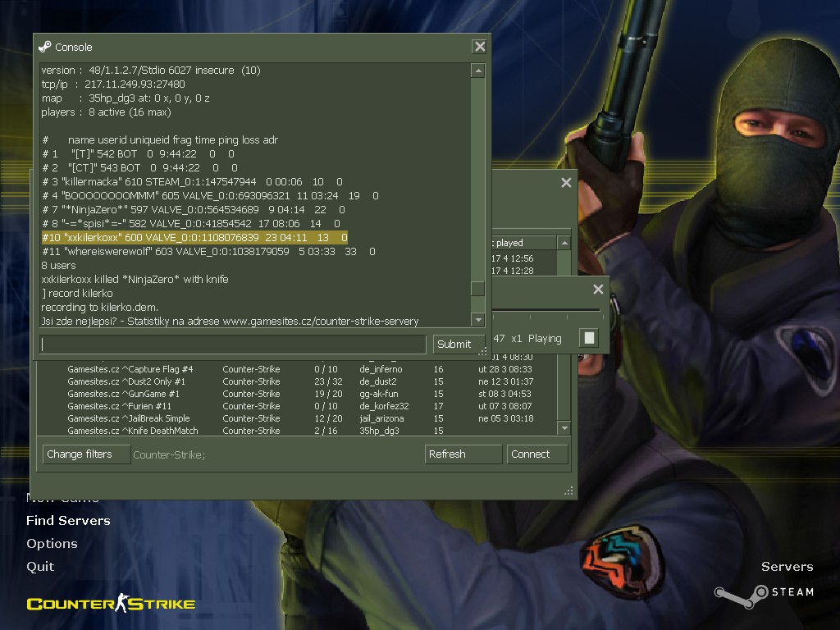Close the server browser window
The height and width of the screenshot is (630, 840).
(x=566, y=183)
